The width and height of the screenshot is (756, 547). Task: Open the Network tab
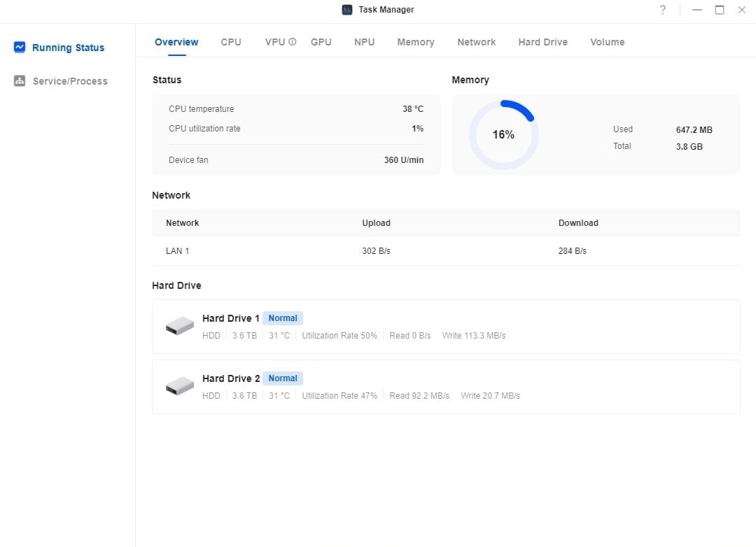click(477, 42)
